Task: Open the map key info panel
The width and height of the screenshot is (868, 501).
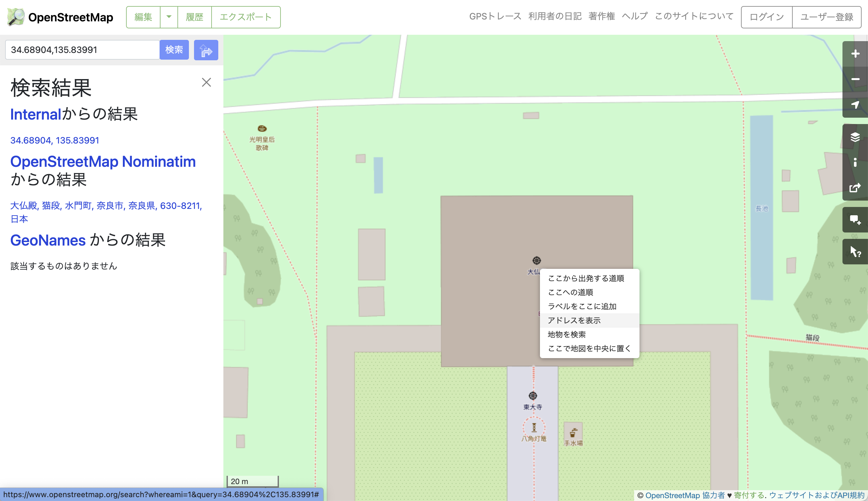Action: pyautogui.click(x=856, y=163)
